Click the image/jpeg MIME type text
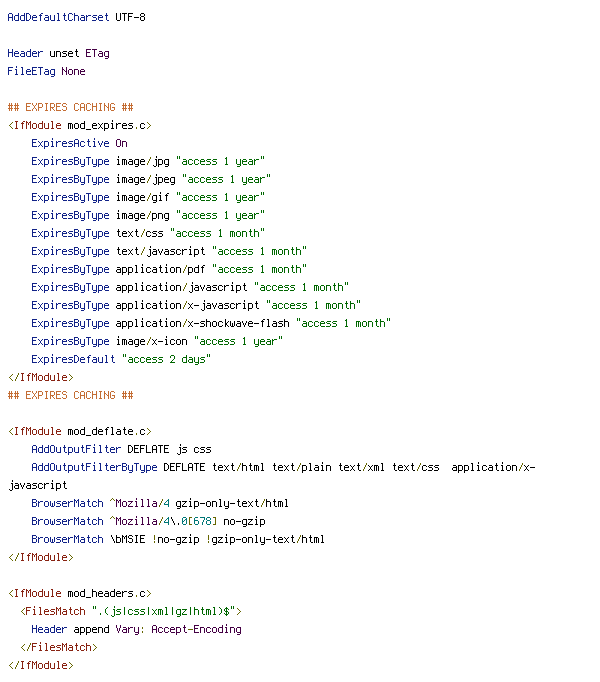Image resolution: width=600 pixels, height=682 pixels. coord(146,179)
